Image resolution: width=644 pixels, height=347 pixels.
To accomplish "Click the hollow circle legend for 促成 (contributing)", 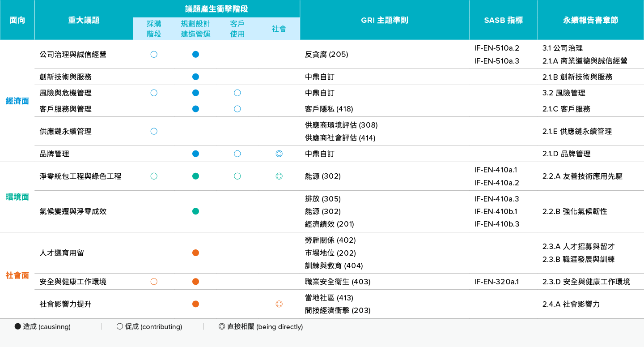I will [x=120, y=326].
